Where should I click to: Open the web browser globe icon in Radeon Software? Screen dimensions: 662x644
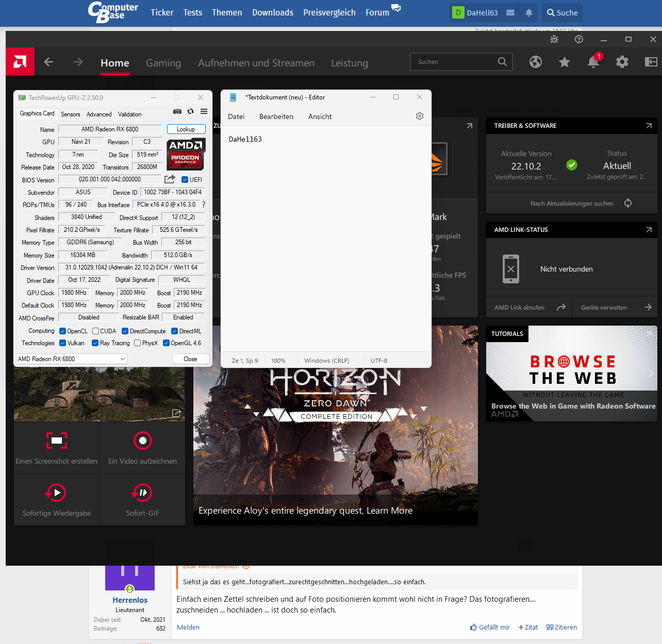point(536,62)
